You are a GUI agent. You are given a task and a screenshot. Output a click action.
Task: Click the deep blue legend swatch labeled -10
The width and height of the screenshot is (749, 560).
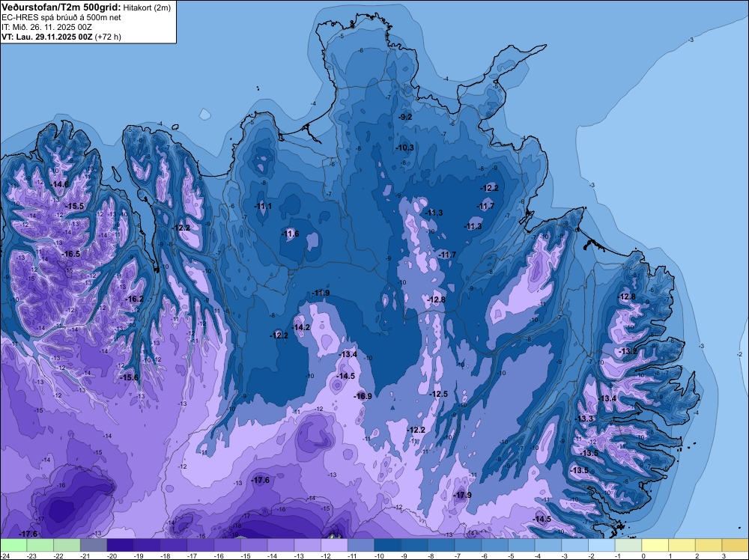(388, 545)
